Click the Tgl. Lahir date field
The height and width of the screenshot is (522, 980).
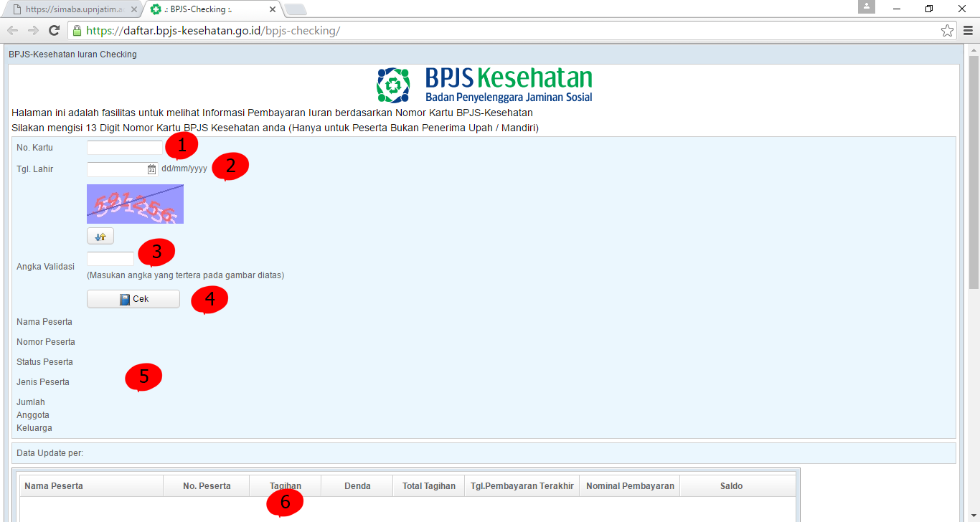click(117, 169)
